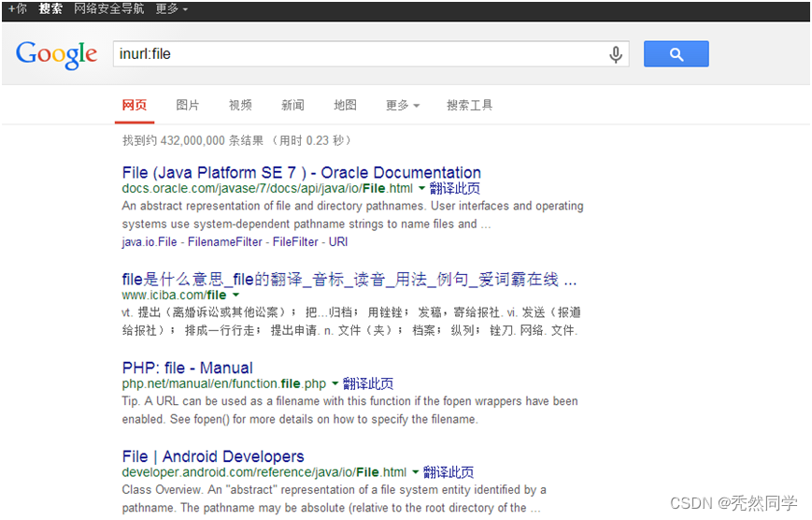Switch to the 网页 tab
Image resolution: width=812 pixels, height=520 pixels.
[x=135, y=106]
